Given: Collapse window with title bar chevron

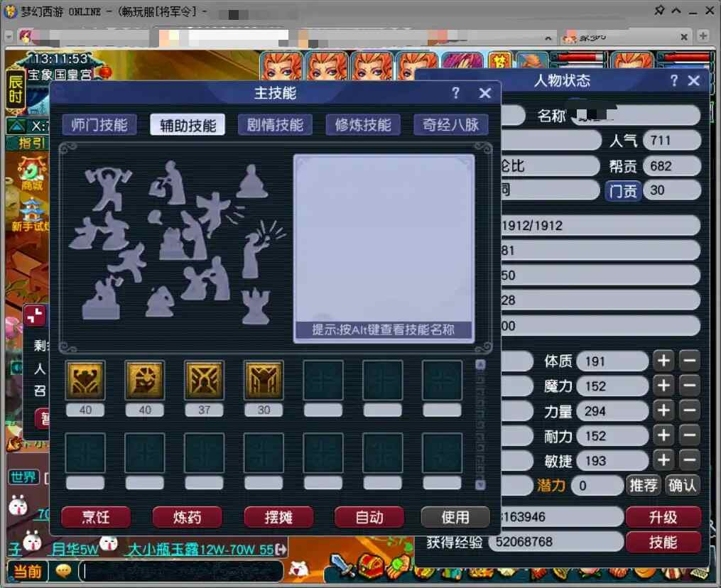Looking at the screenshot, I should click(x=676, y=10).
